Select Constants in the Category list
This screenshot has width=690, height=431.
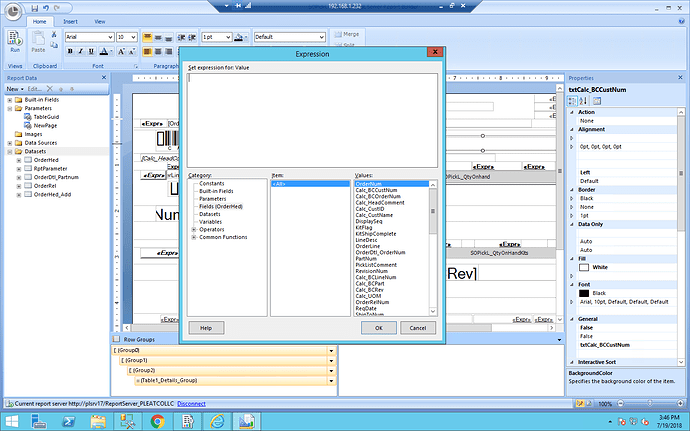pyautogui.click(x=212, y=184)
